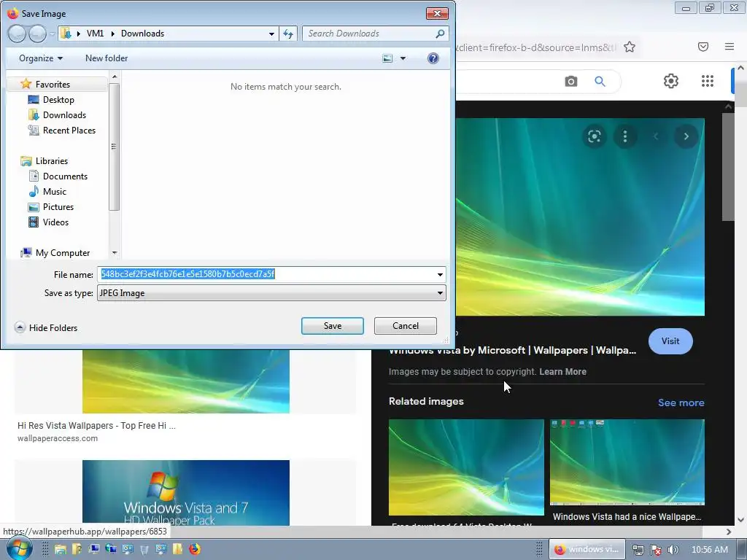
Task: Refresh the Downloads folder view
Action: (288, 34)
